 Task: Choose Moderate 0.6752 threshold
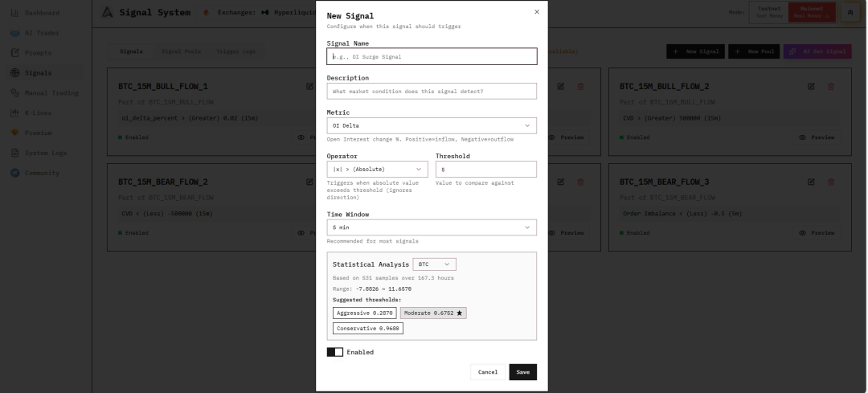(433, 313)
